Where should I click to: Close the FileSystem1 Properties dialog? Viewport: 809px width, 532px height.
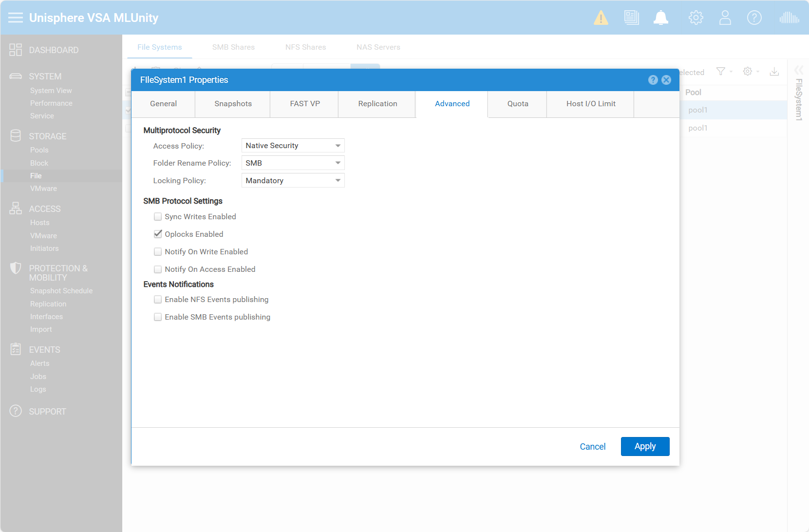click(666, 80)
